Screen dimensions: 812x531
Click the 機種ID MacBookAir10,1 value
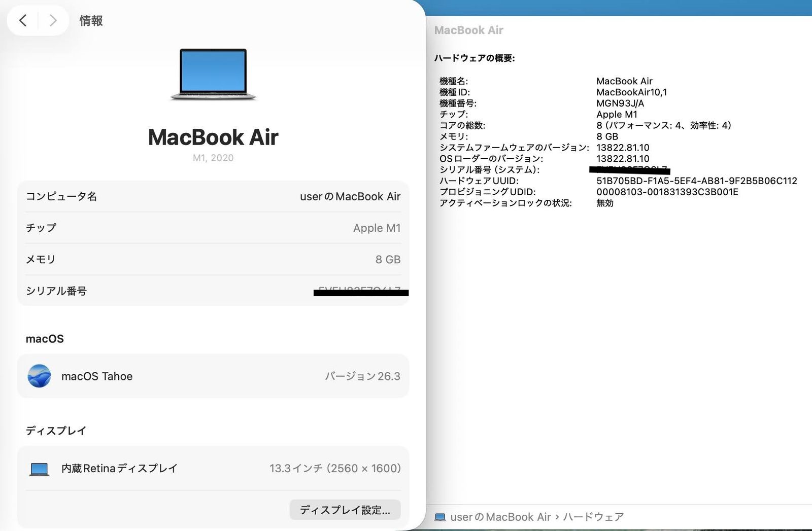click(x=632, y=92)
